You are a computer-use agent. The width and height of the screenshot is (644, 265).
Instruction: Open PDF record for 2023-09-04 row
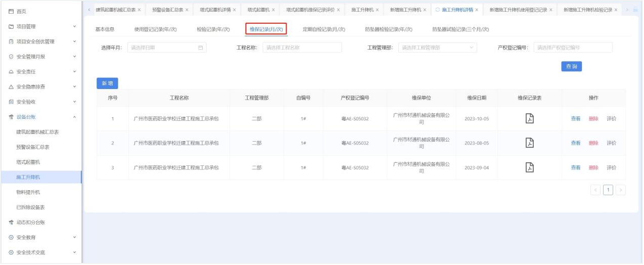point(529,167)
